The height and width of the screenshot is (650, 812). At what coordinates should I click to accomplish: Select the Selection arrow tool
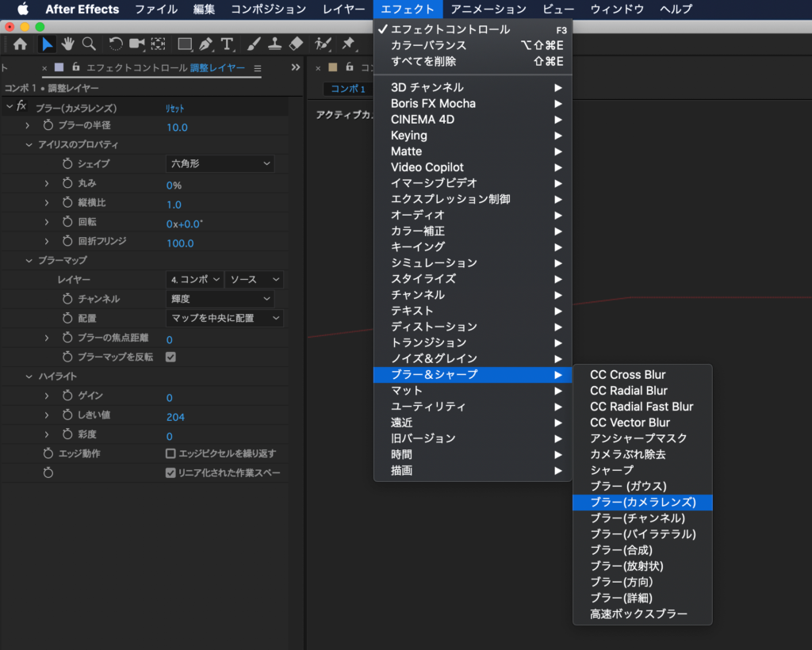pyautogui.click(x=47, y=44)
